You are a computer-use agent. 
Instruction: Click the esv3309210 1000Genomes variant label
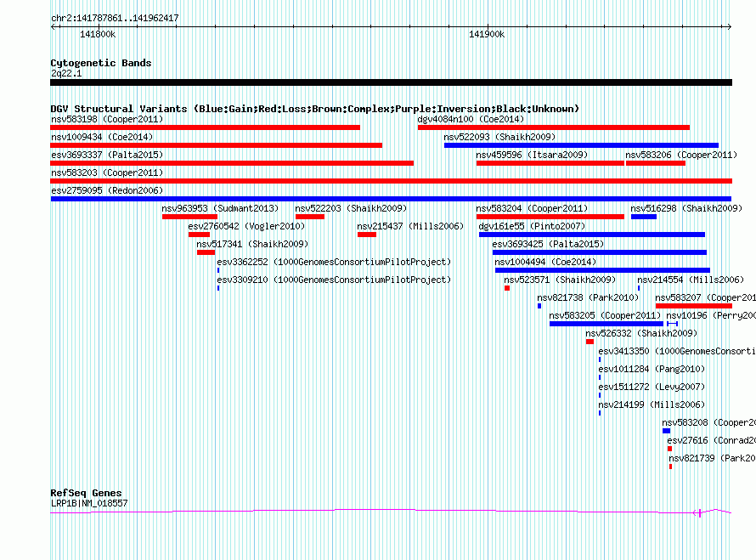tap(334, 280)
